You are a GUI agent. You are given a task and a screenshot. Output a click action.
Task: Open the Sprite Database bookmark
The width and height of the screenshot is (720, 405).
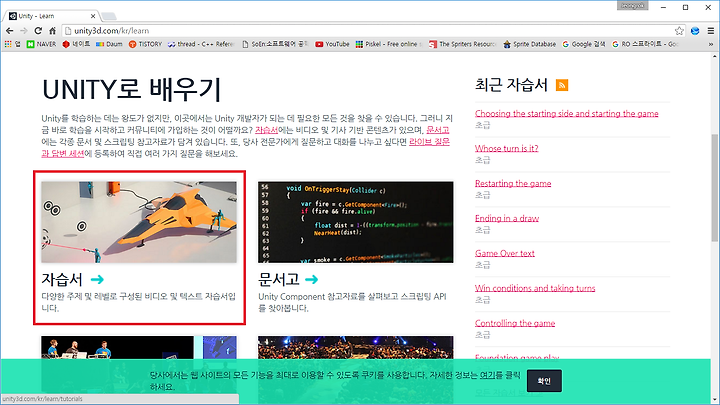coord(529,44)
